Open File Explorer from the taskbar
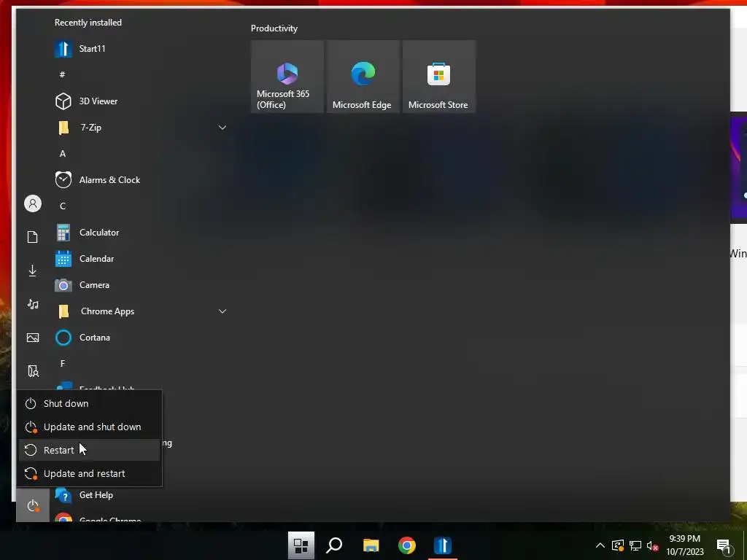Image resolution: width=747 pixels, height=560 pixels. click(371, 545)
